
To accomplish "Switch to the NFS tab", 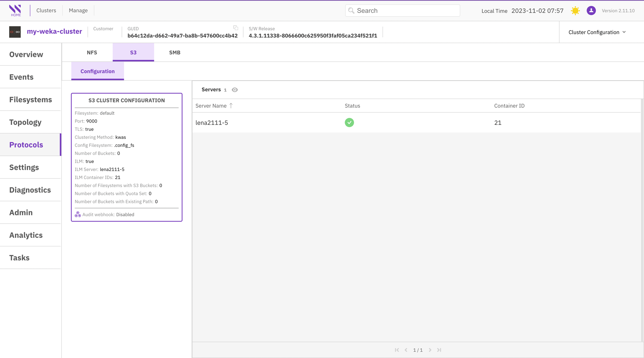I will 92,52.
